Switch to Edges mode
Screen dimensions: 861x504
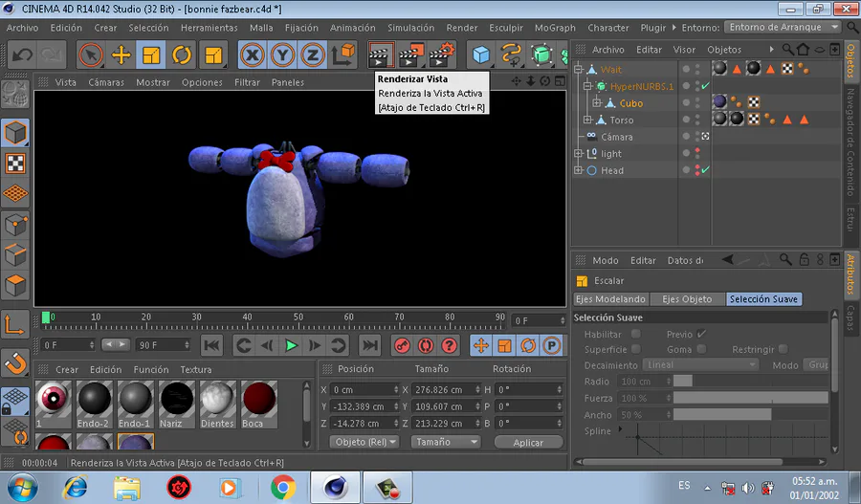[15, 254]
